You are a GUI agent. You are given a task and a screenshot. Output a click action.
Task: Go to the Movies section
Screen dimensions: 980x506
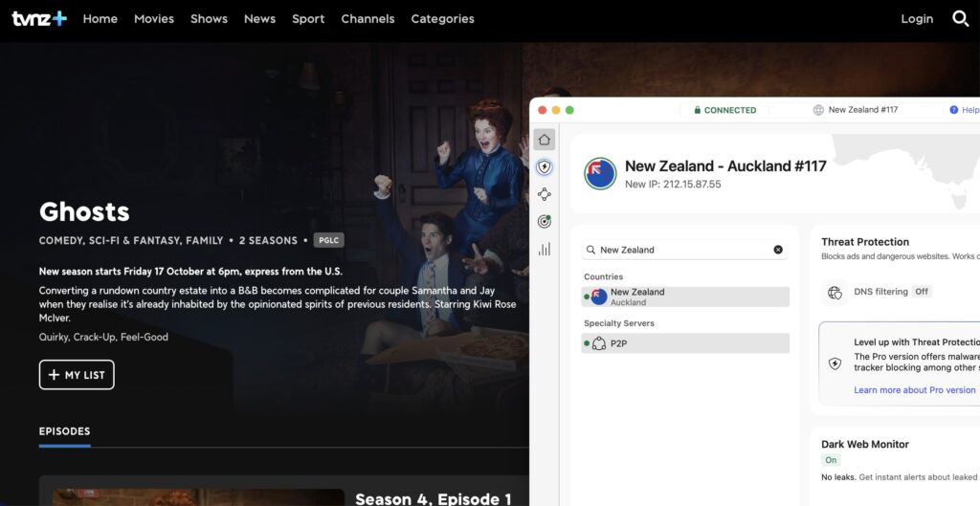point(154,18)
